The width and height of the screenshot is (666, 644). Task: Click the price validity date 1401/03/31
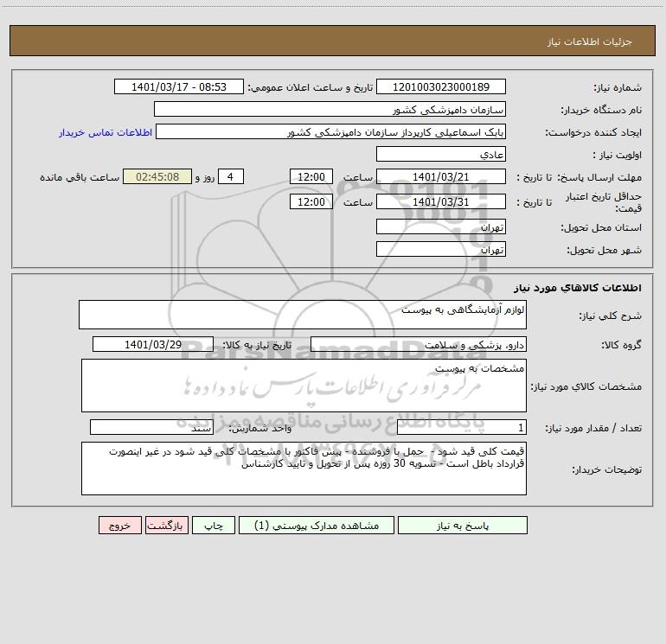[441, 201]
